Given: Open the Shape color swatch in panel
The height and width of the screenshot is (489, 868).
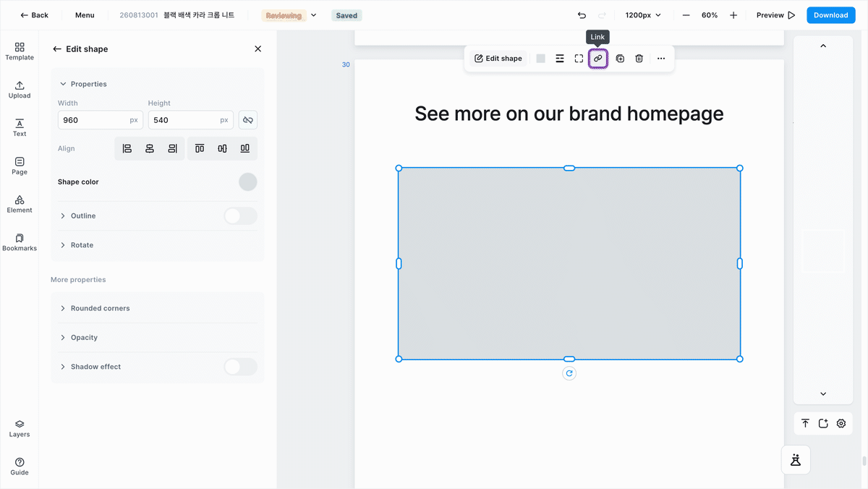Looking at the screenshot, I should click(248, 182).
